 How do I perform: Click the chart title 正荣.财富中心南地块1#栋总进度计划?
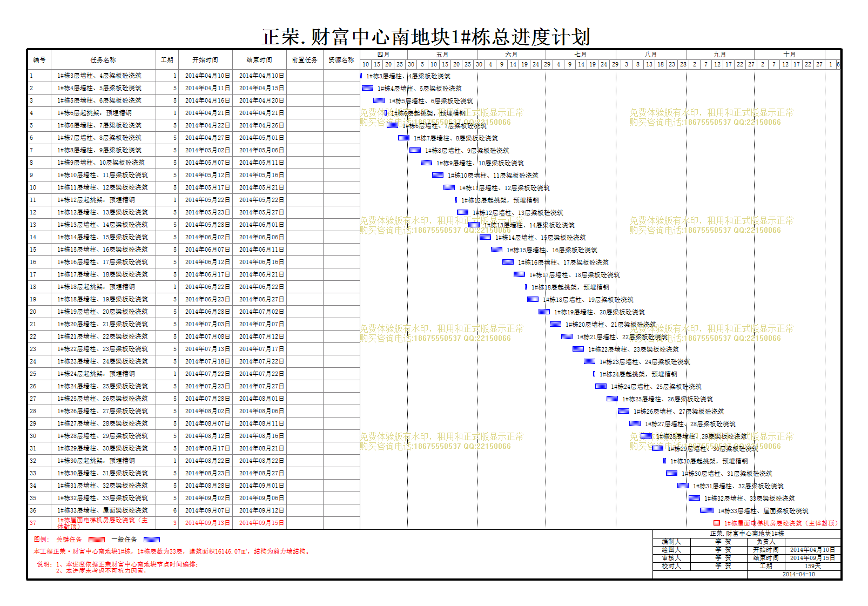click(x=426, y=37)
